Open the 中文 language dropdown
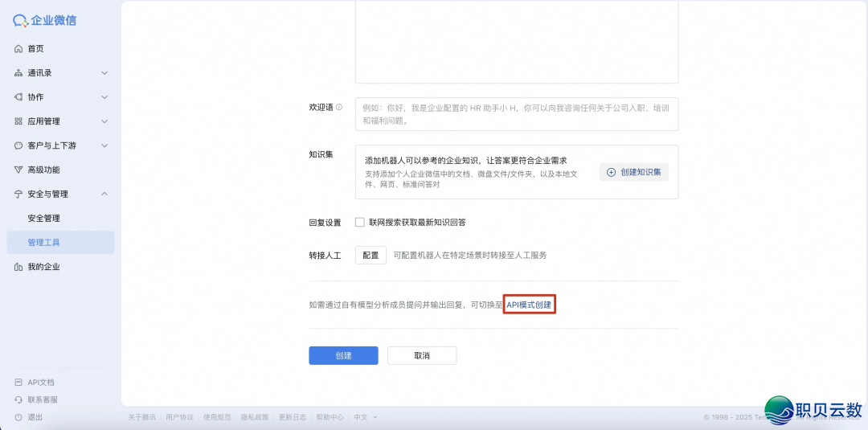This screenshot has width=868, height=430. pos(365,417)
